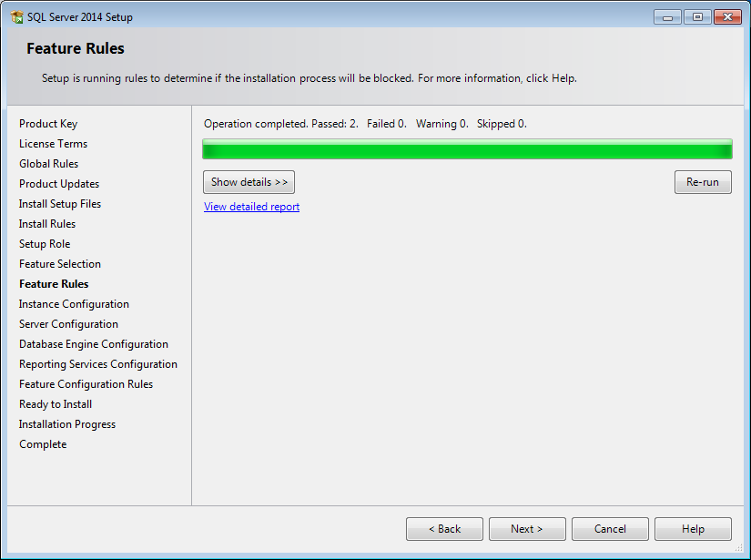Click the 'Warning 0.' status text
This screenshot has height=560, width=751.
click(x=442, y=124)
